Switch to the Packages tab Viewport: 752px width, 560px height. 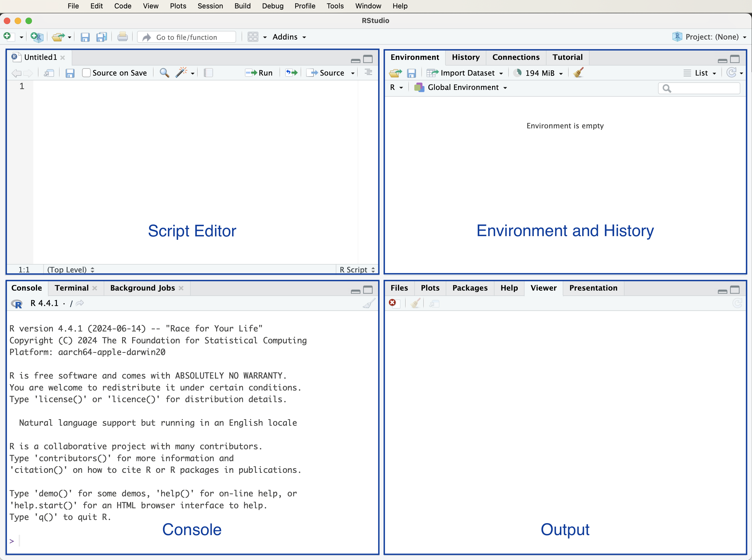(470, 288)
